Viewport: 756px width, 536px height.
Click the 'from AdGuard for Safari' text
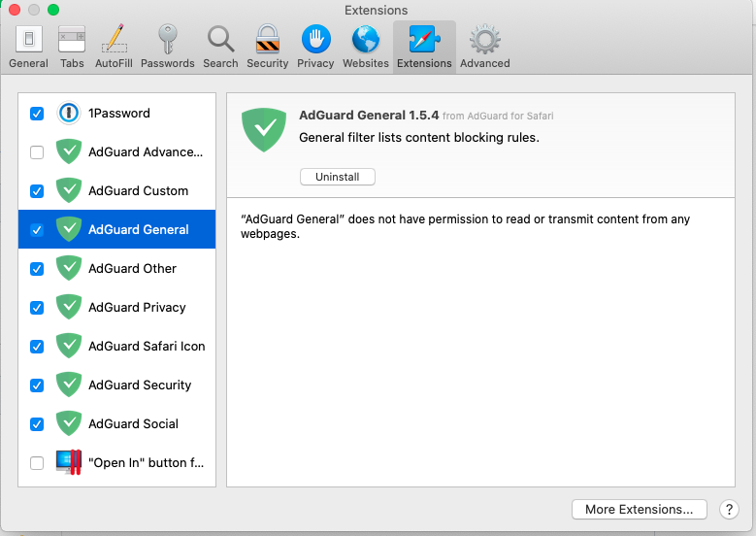pyautogui.click(x=498, y=116)
